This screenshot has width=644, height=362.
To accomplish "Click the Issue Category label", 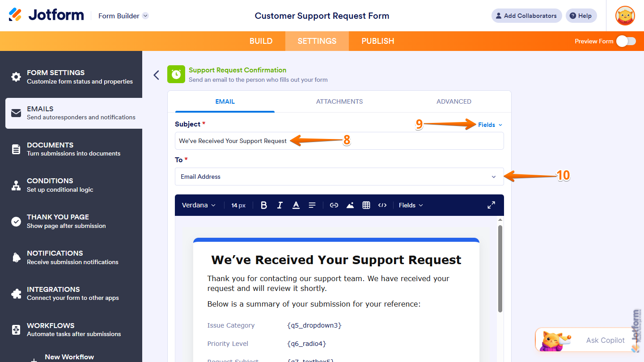I will [231, 325].
